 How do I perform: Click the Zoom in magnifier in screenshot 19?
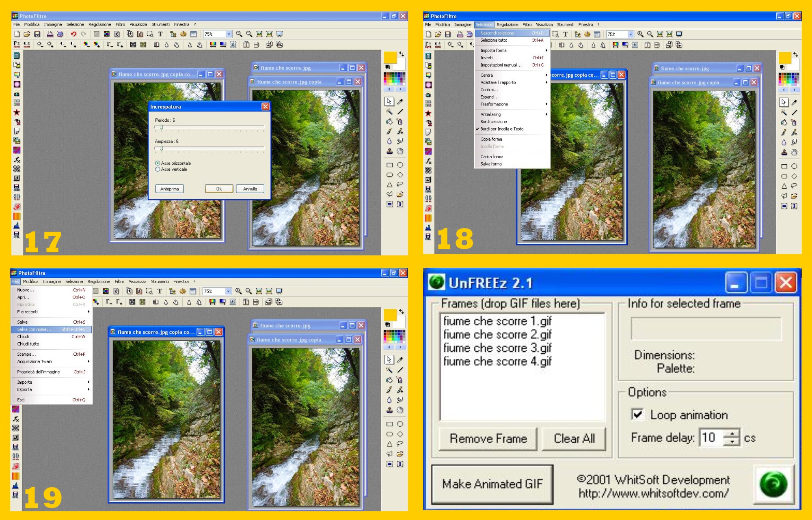point(239,291)
